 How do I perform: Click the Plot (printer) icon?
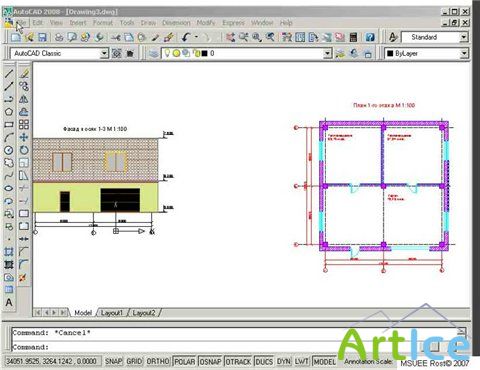tap(59, 37)
